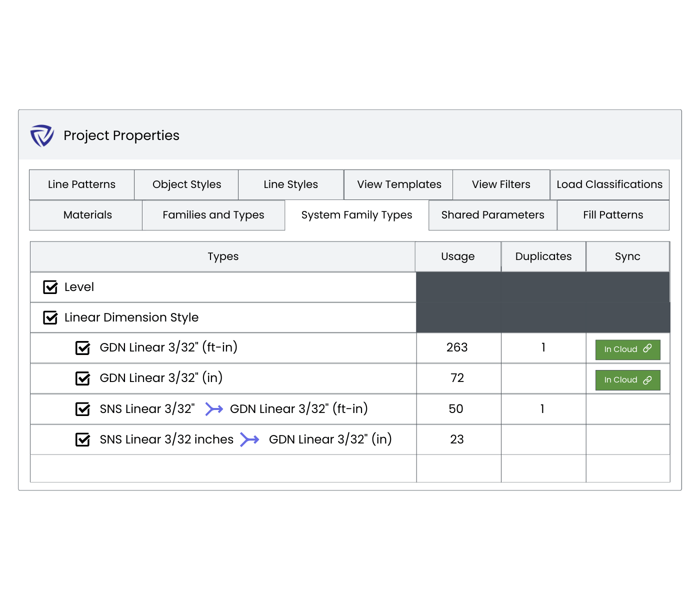Viewport: 700px width, 600px height.
Task: Open the Fill Patterns tab
Action: [613, 215]
